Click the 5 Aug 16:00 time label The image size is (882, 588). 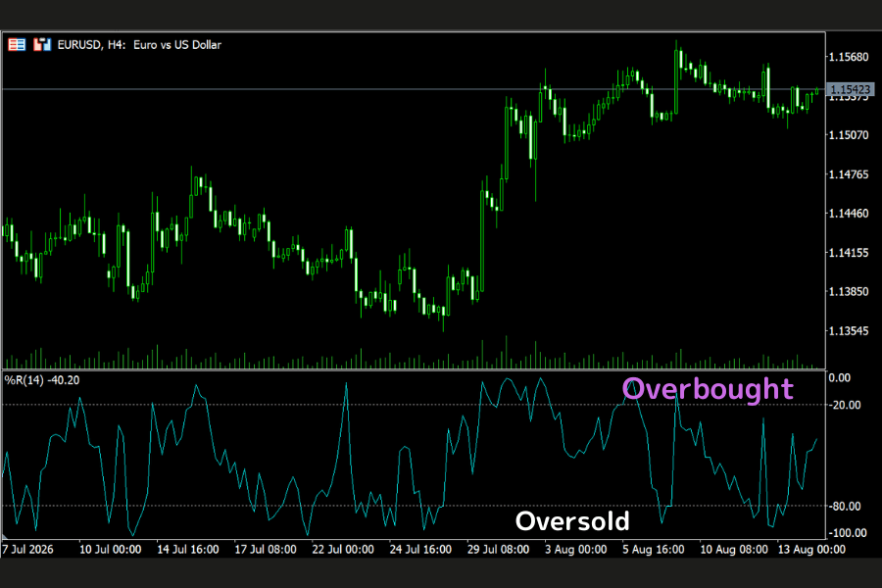(x=654, y=549)
